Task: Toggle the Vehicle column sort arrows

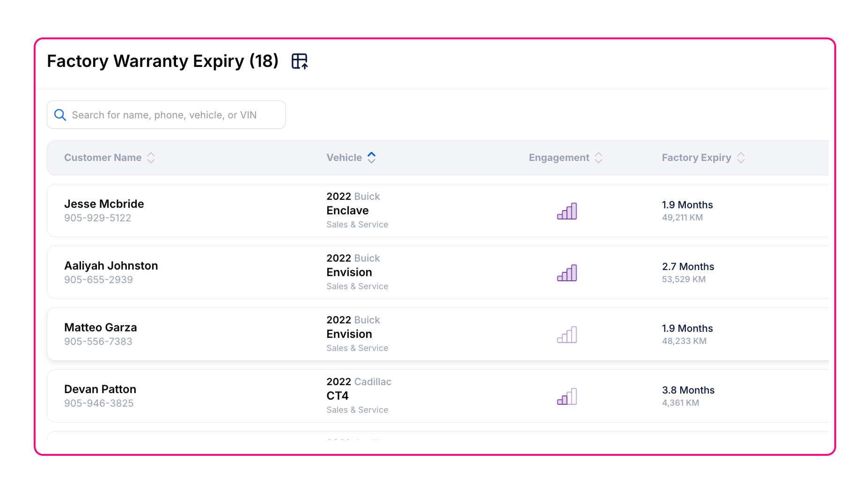Action: tap(371, 158)
